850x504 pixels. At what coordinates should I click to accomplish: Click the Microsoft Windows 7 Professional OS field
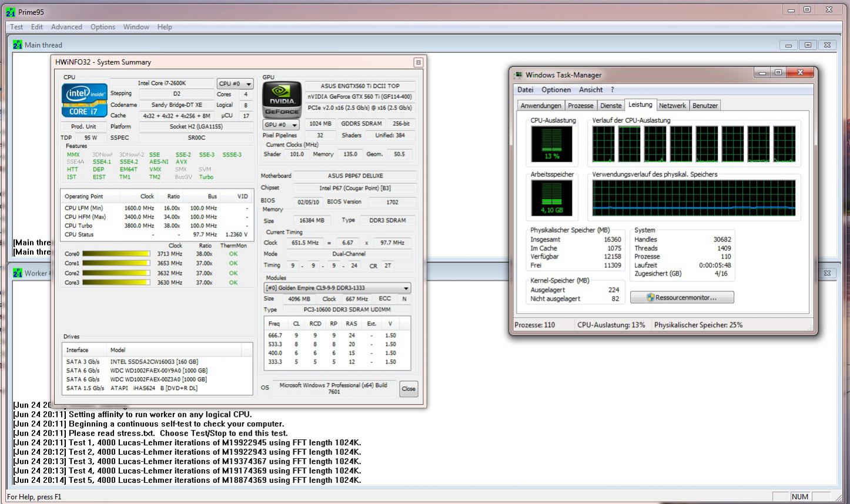tap(333, 388)
